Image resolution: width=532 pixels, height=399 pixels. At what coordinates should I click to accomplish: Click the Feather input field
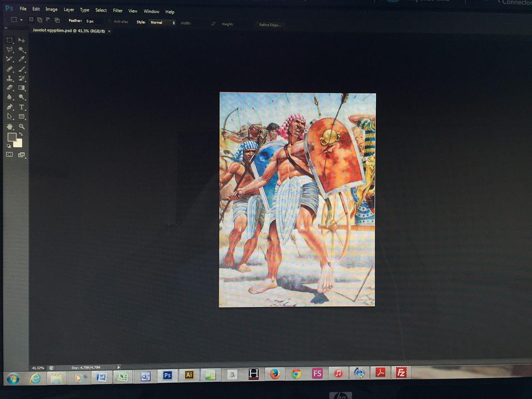click(94, 21)
